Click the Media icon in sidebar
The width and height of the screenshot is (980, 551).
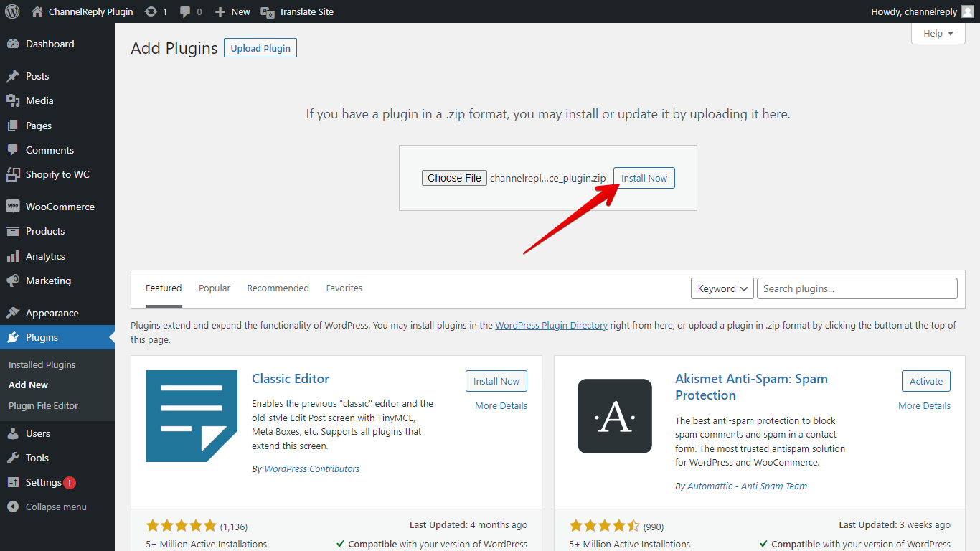click(13, 100)
